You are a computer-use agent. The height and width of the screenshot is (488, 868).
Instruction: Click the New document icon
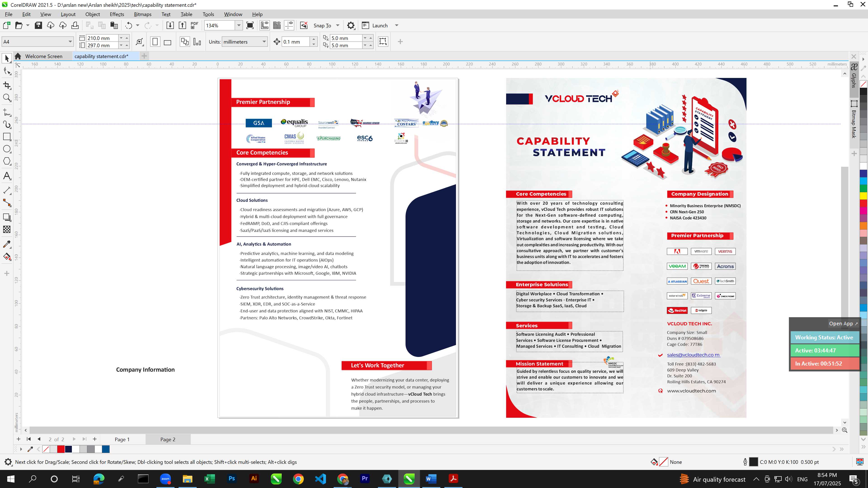(x=6, y=25)
